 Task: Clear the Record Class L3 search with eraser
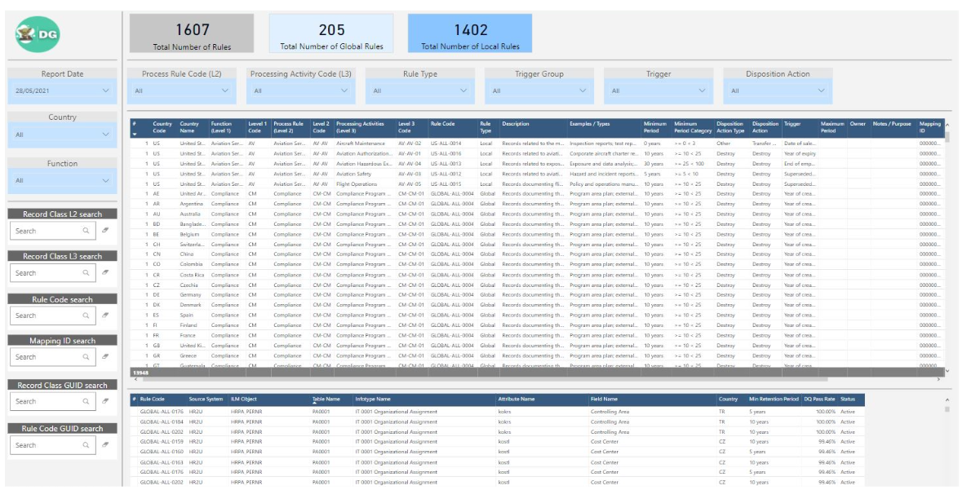tap(105, 273)
